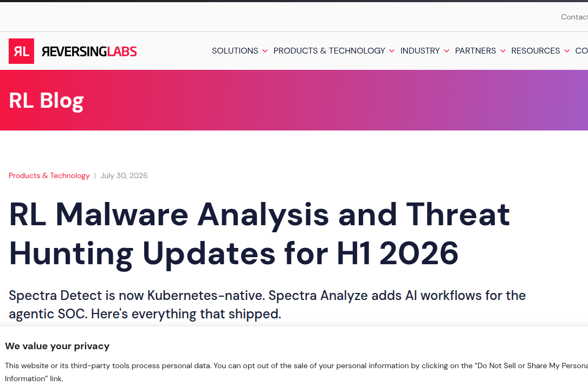Click the July 30, 2026 publish date

click(x=124, y=175)
